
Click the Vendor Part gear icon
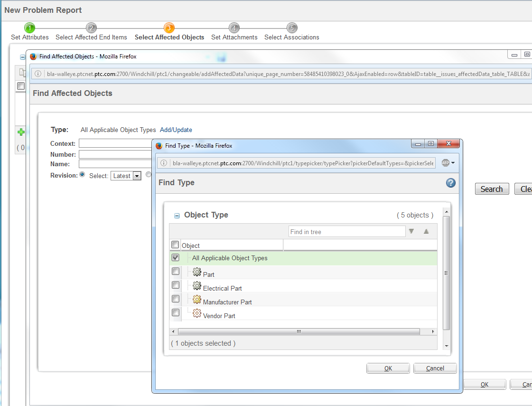197,313
